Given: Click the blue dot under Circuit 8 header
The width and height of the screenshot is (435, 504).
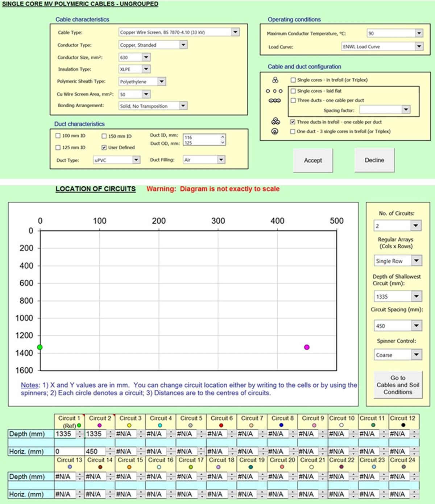Looking at the screenshot, I should pos(281,425).
